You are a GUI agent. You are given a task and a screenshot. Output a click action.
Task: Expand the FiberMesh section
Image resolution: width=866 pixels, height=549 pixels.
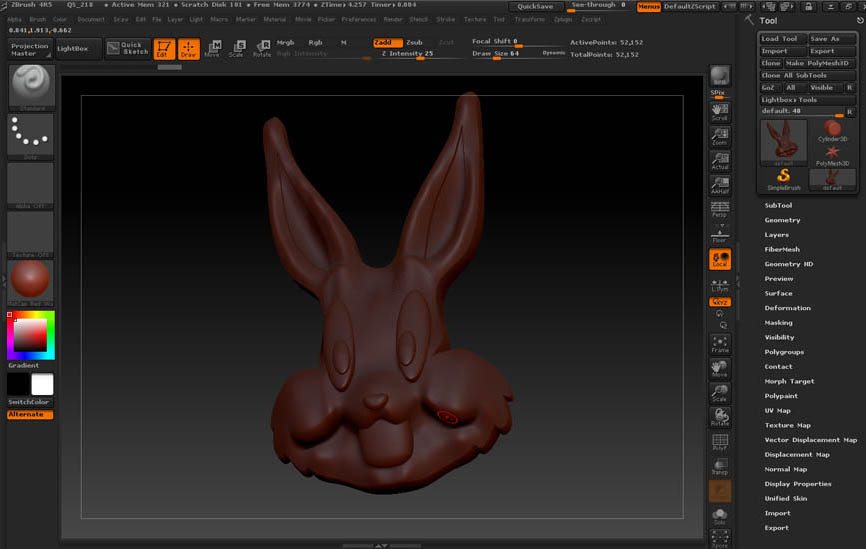[782, 249]
